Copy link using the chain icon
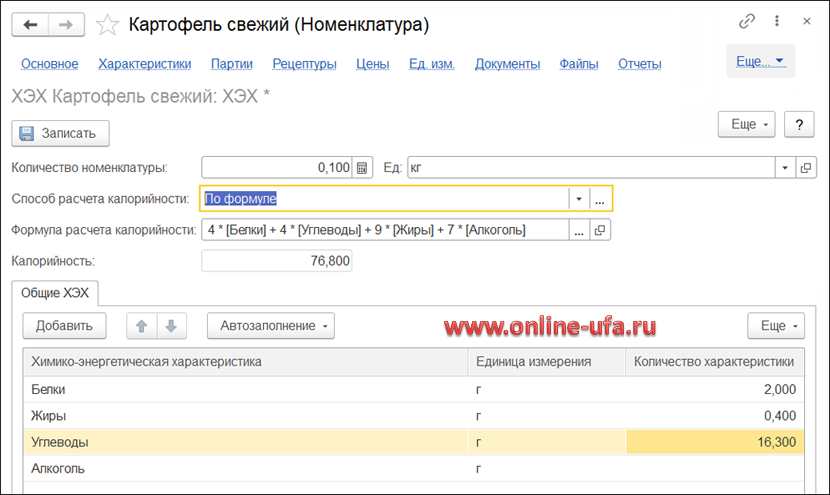This screenshot has height=495, width=830. (x=747, y=21)
